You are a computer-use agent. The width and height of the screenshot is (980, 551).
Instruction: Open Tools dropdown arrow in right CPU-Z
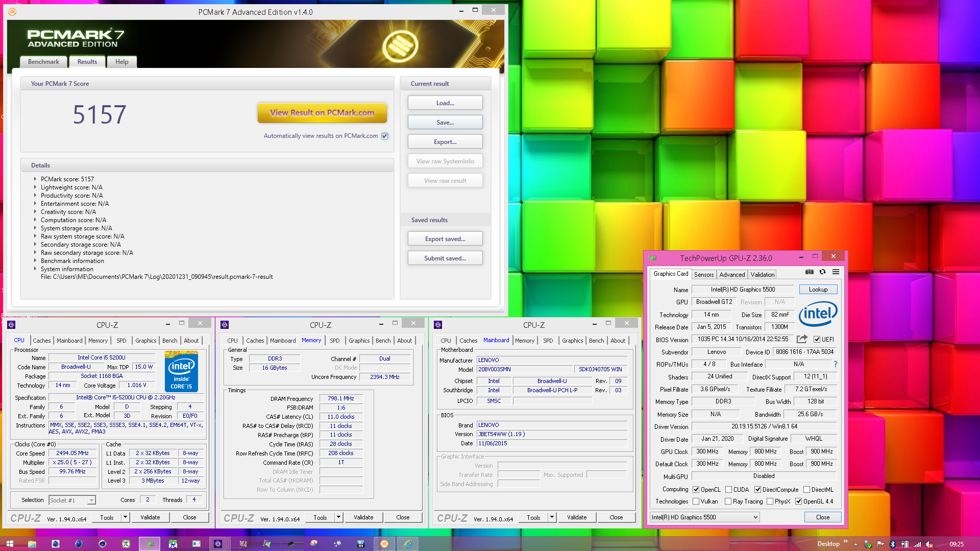coord(552,517)
